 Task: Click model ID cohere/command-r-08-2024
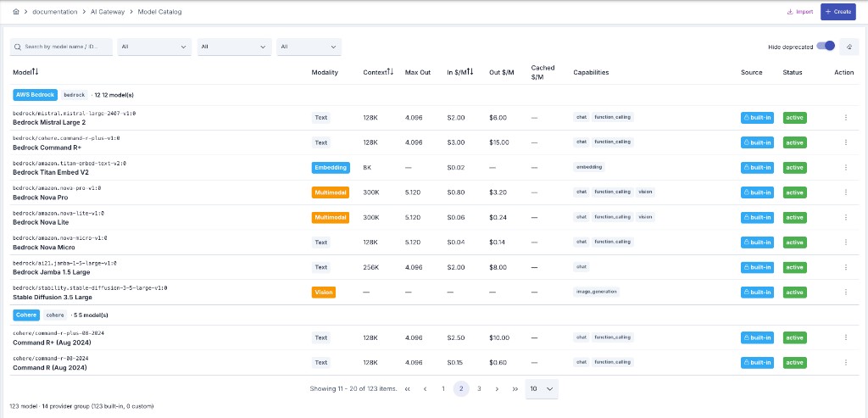click(x=51, y=358)
